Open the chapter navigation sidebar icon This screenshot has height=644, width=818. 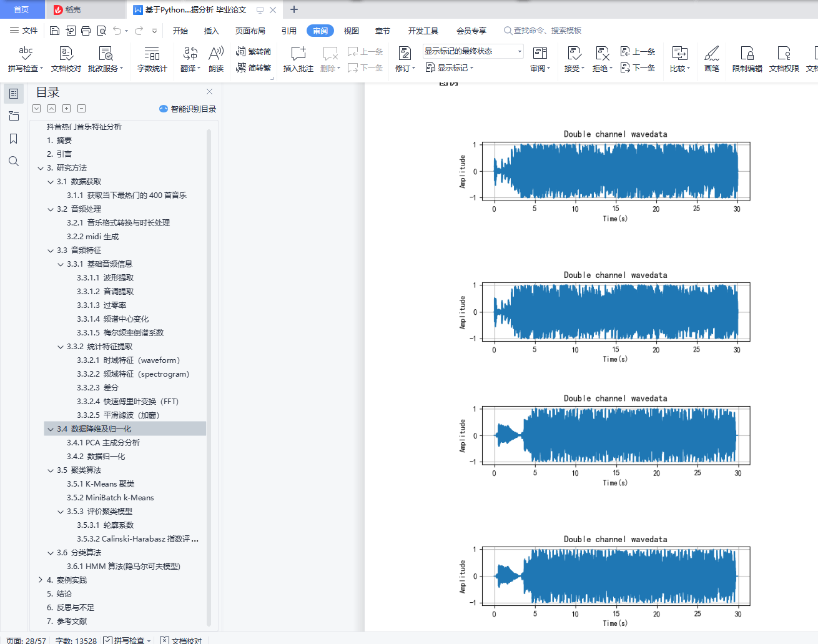pos(14,116)
